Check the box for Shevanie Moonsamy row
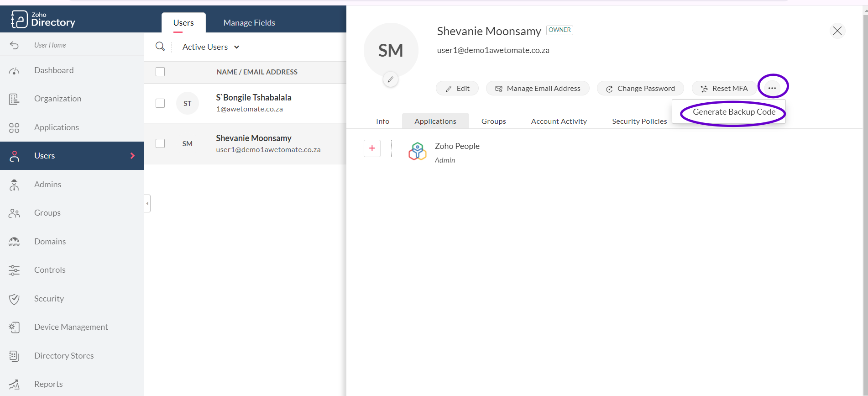 pyautogui.click(x=160, y=143)
